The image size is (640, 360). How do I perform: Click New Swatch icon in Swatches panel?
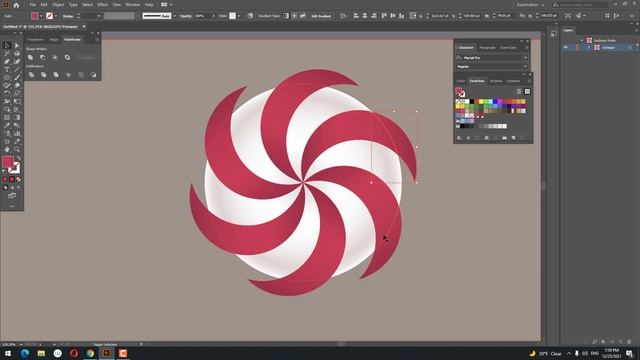tap(513, 138)
